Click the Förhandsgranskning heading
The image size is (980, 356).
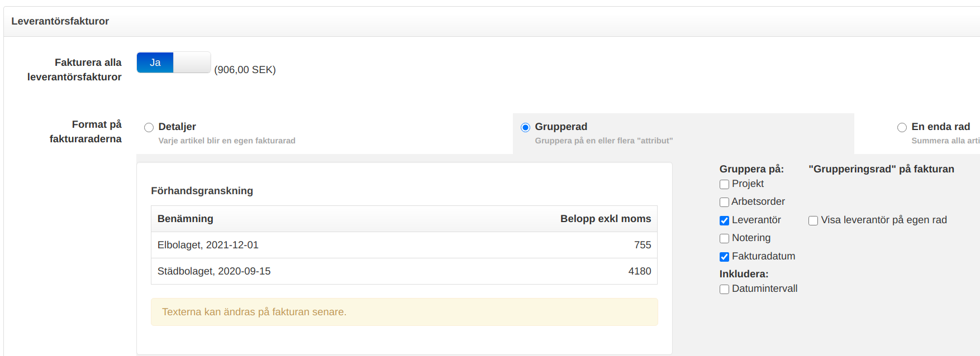tap(202, 191)
